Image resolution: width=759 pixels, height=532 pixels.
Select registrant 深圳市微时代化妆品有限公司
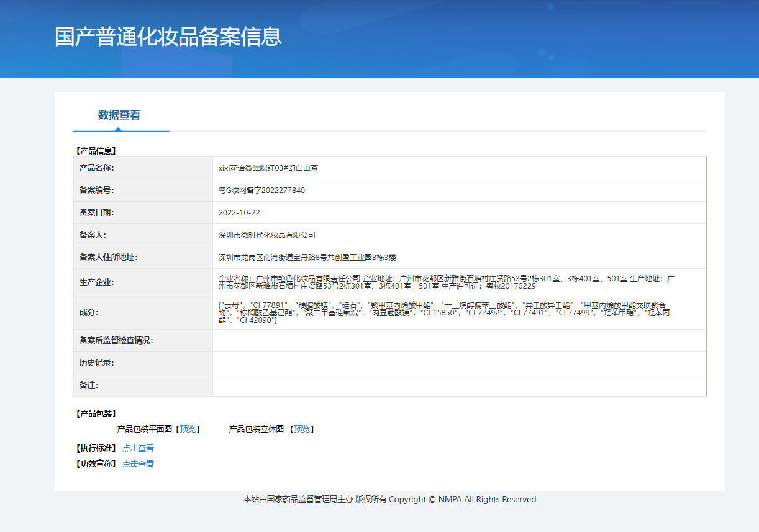pyautogui.click(x=267, y=235)
